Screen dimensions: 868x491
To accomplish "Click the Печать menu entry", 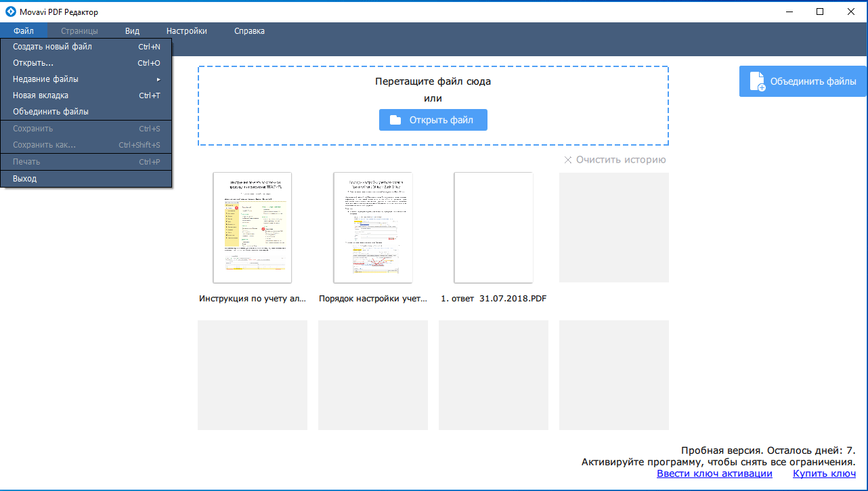I will click(86, 162).
